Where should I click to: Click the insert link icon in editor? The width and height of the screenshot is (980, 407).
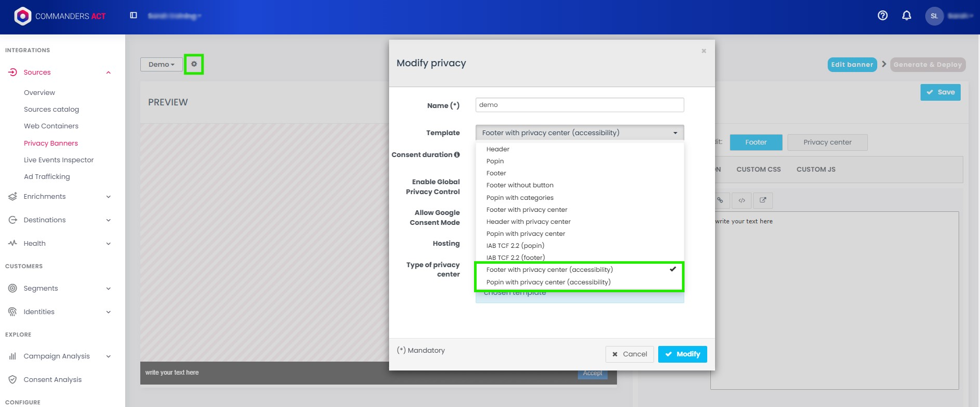[720, 200]
